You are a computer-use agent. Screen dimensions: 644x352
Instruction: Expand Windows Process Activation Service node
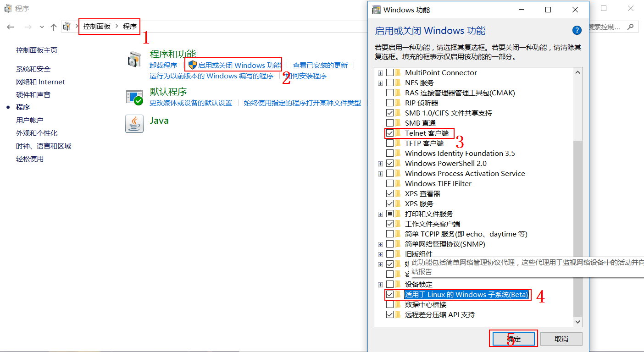[380, 174]
